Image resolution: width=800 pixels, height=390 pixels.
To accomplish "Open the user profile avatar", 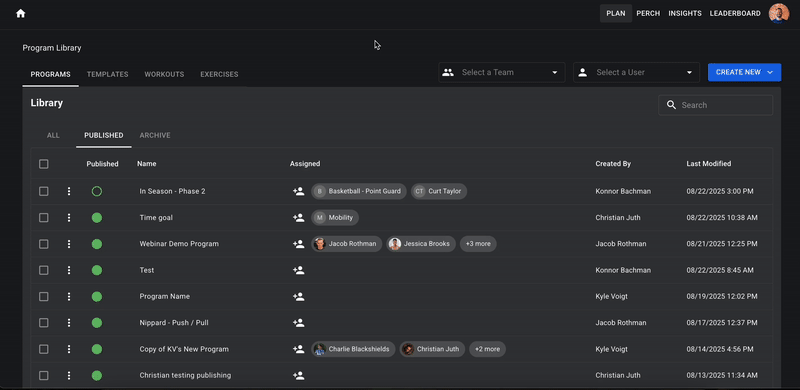I will coord(779,13).
